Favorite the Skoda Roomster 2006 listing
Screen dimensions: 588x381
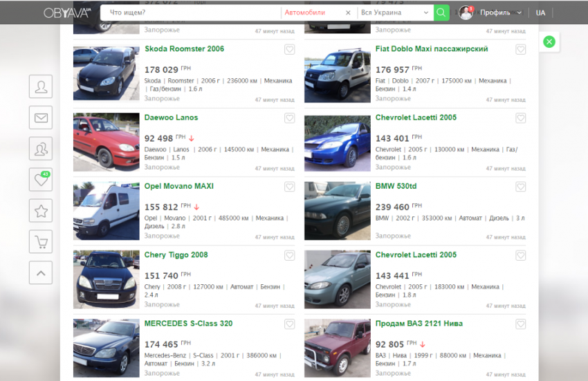289,50
